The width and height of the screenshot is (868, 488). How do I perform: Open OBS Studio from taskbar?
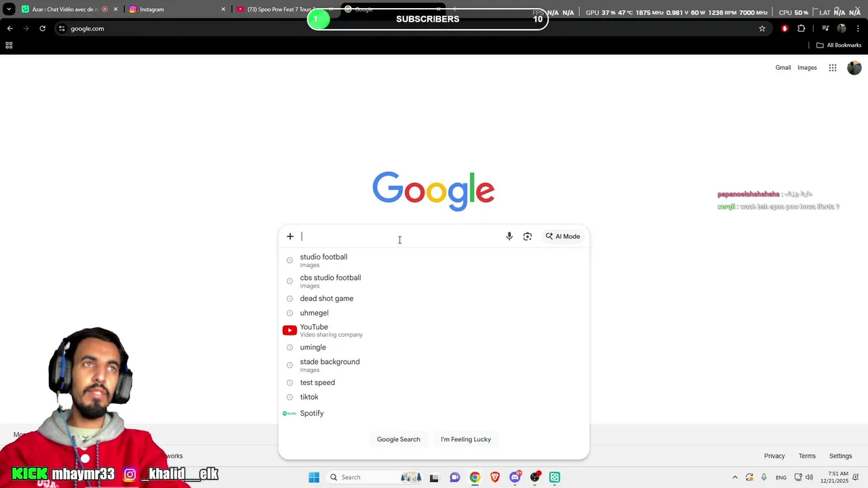(x=535, y=477)
